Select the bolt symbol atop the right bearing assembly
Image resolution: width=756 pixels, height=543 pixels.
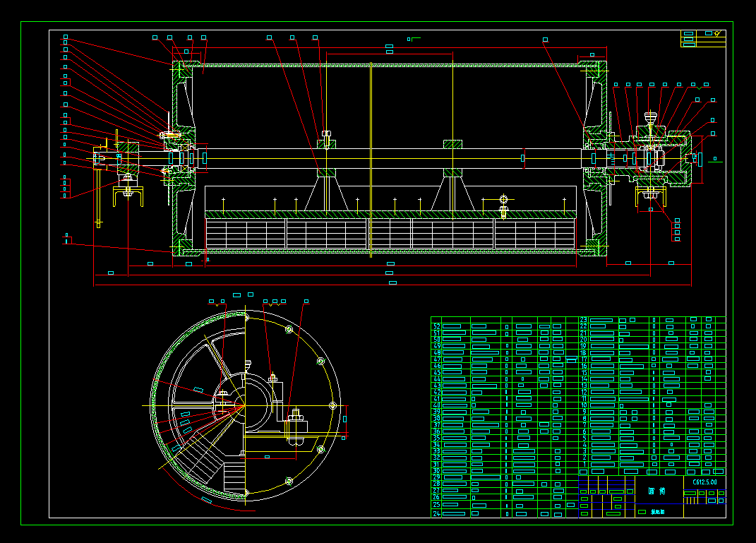point(651,117)
